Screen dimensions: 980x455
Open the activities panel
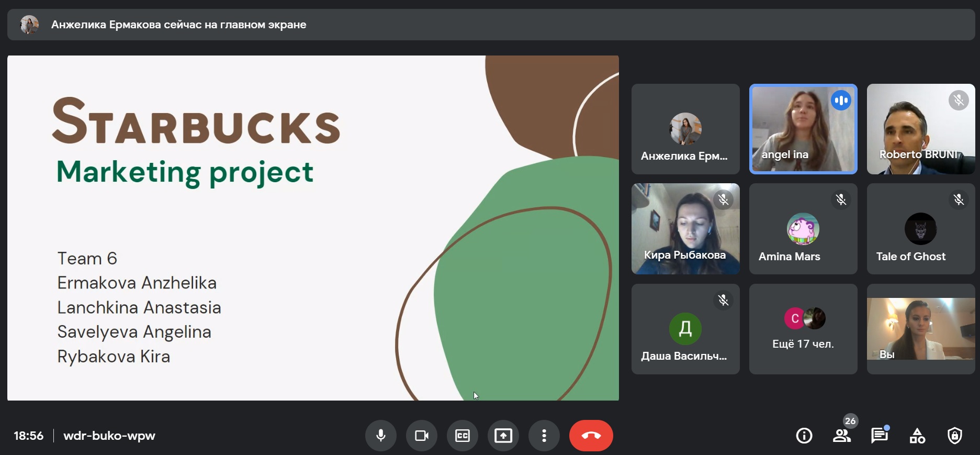(917, 436)
